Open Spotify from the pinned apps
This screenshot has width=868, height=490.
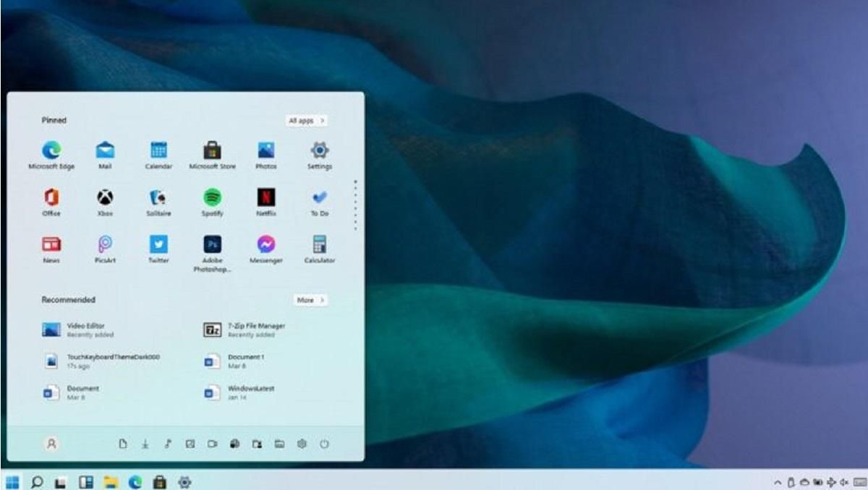213,195
